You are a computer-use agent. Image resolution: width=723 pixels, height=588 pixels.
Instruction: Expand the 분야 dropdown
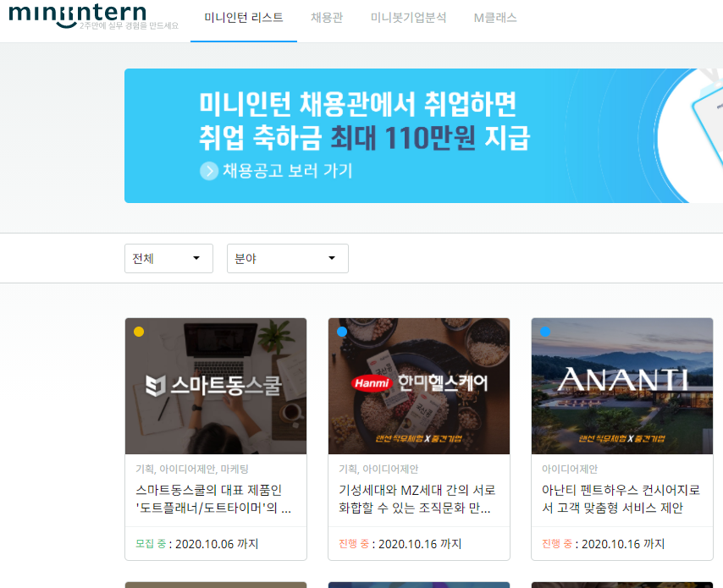(288, 259)
